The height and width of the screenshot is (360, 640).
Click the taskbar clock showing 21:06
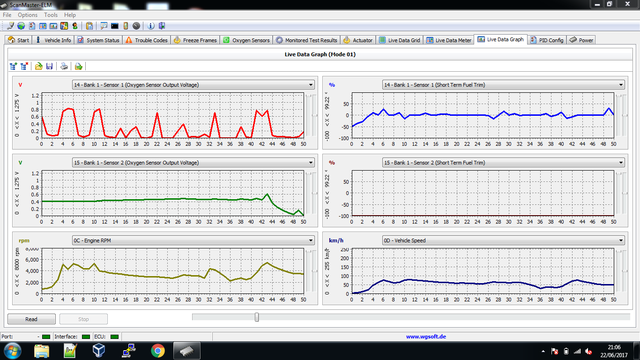pyautogui.click(x=614, y=351)
